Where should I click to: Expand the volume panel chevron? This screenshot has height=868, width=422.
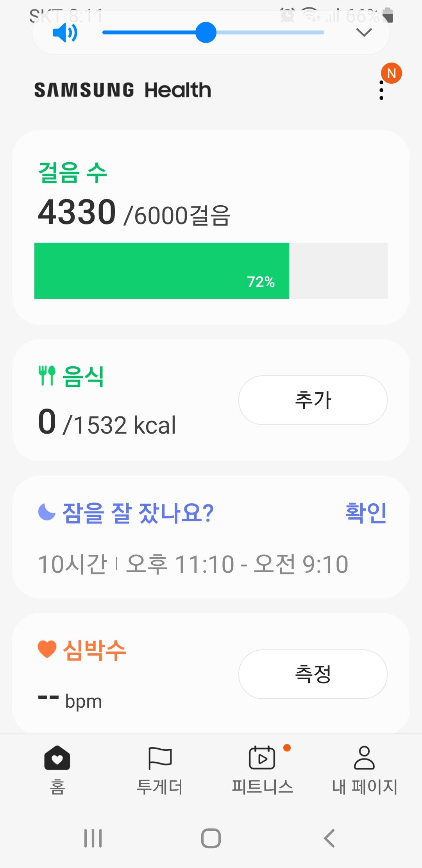pos(364,32)
